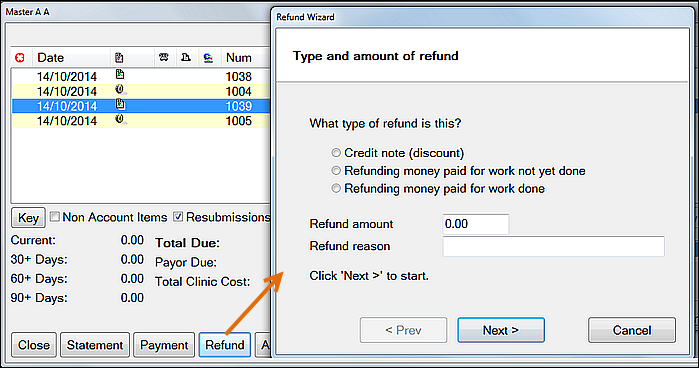
Task: Click the Refund reason text field
Action: pyautogui.click(x=553, y=246)
